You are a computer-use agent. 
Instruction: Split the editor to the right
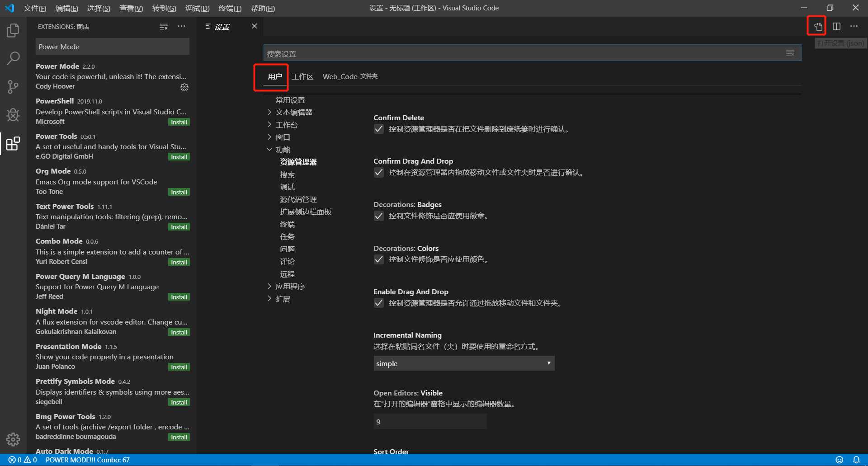[x=837, y=27]
